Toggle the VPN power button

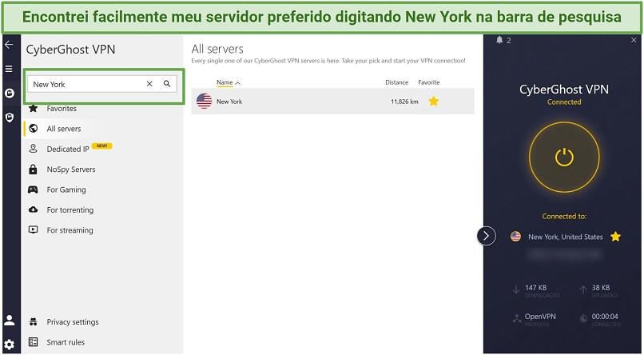[564, 157]
